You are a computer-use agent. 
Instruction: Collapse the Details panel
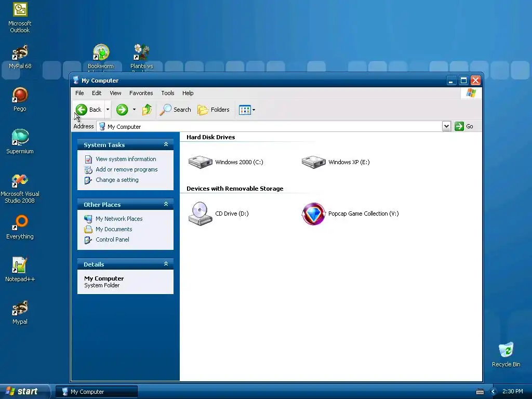pos(166,264)
